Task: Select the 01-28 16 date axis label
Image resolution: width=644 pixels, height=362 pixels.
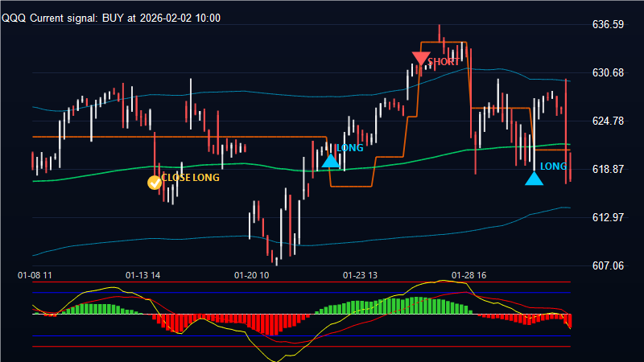Action: tap(469, 275)
